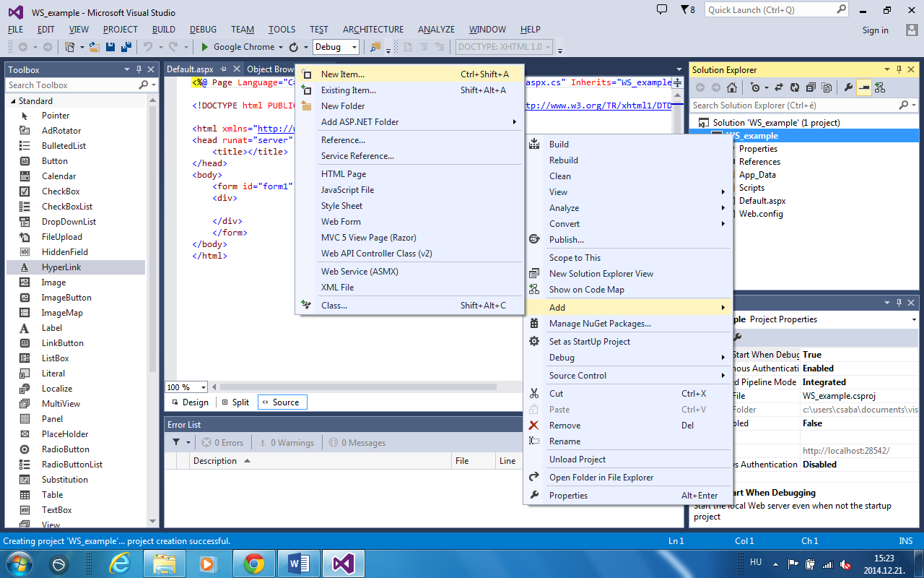Choose Set as StartUp Project
Viewport: 924px width, 578px height.
click(627, 342)
